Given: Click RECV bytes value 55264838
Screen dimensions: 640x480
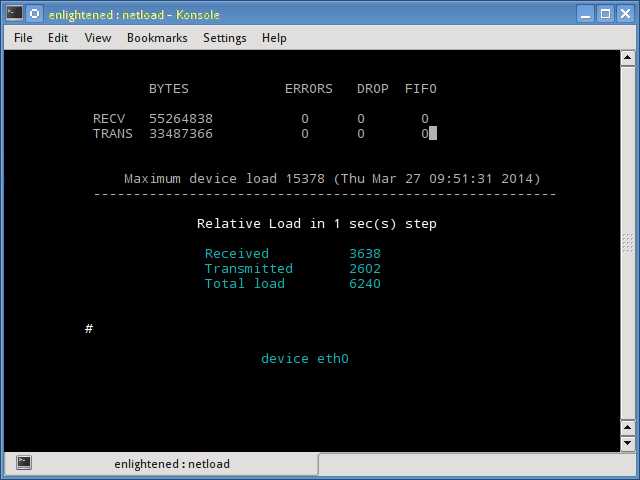Looking at the screenshot, I should tap(181, 119).
